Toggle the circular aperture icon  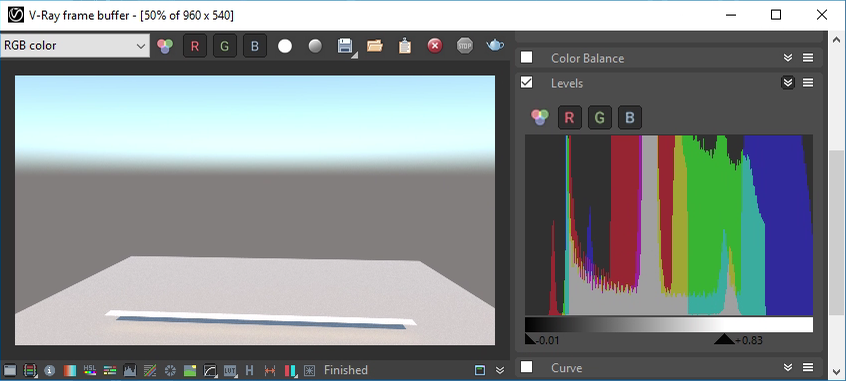point(170,370)
